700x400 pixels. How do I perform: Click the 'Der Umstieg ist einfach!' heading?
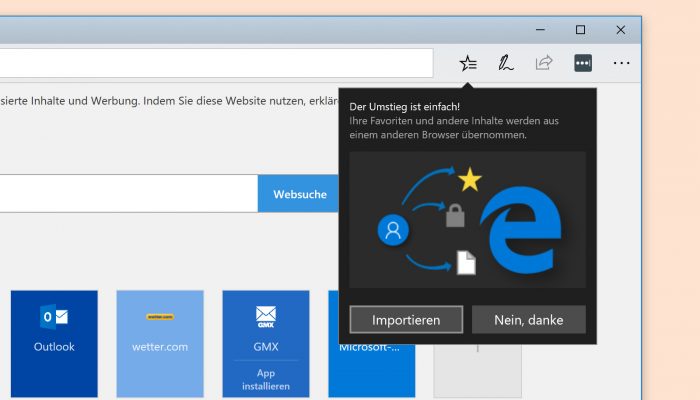tap(404, 107)
